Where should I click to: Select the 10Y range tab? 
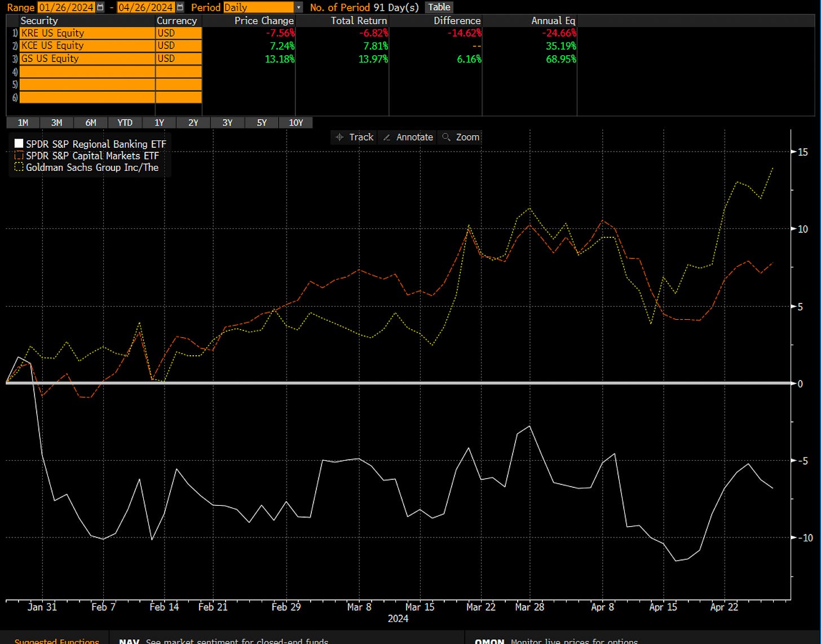(x=296, y=122)
